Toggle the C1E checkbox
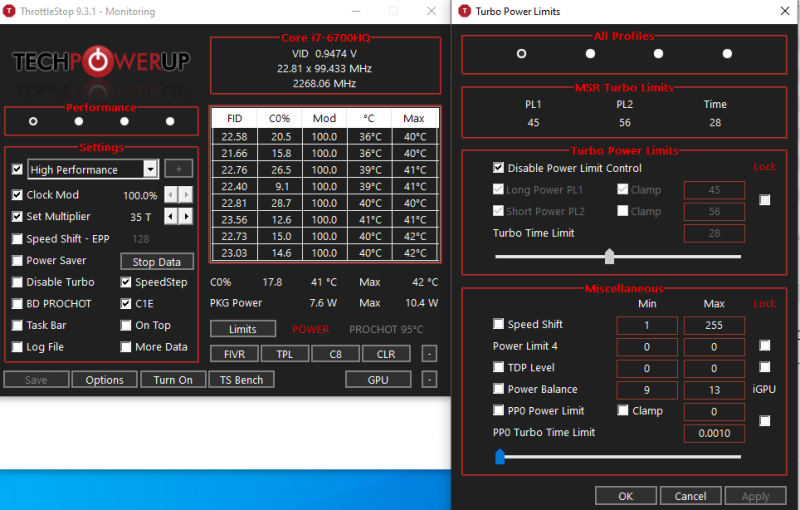The height and width of the screenshot is (510, 800). click(x=126, y=304)
